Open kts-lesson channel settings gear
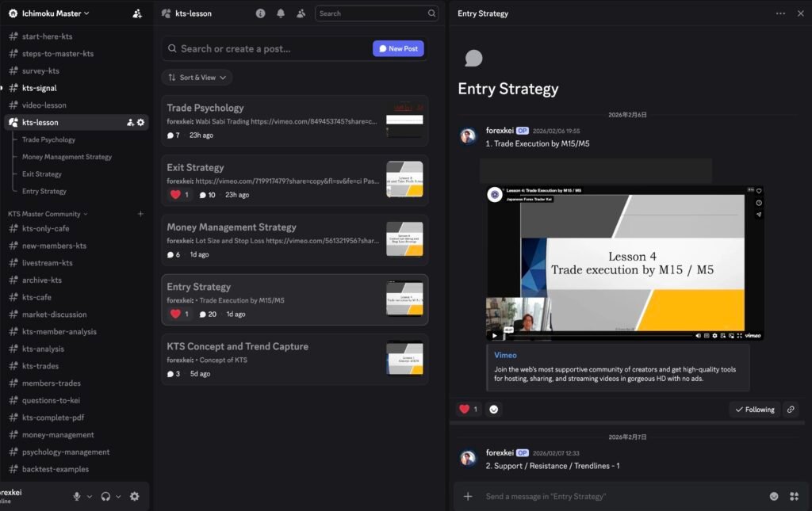The width and height of the screenshot is (812, 511). (x=141, y=123)
